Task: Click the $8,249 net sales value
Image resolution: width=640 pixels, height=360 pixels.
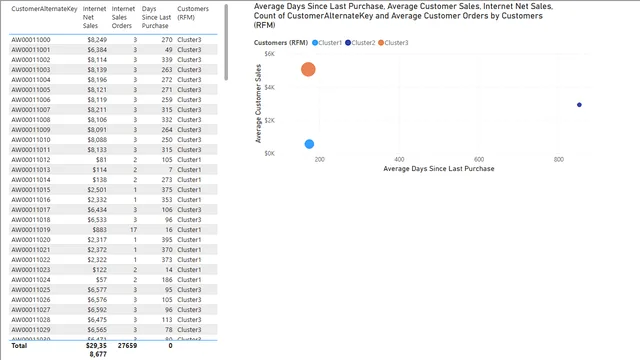Action: 97,40
